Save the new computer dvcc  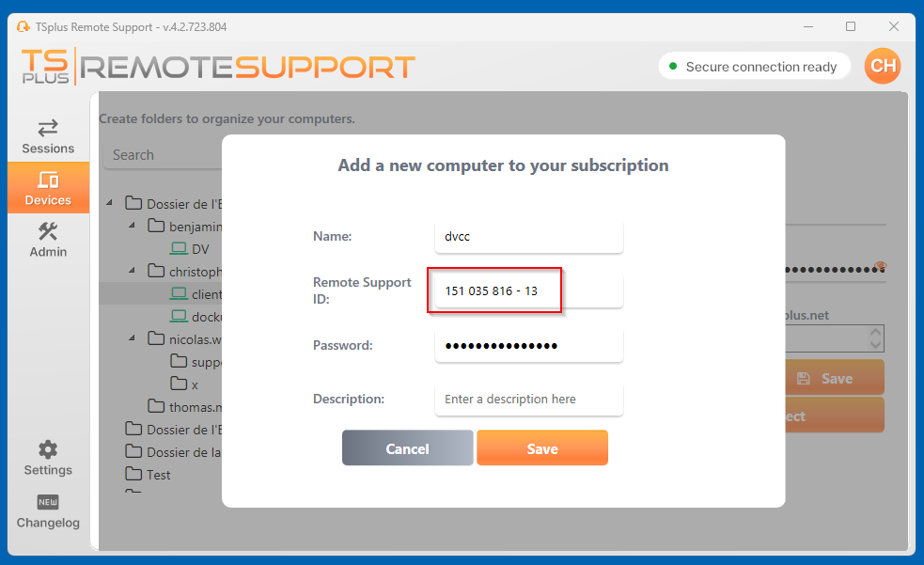click(542, 447)
